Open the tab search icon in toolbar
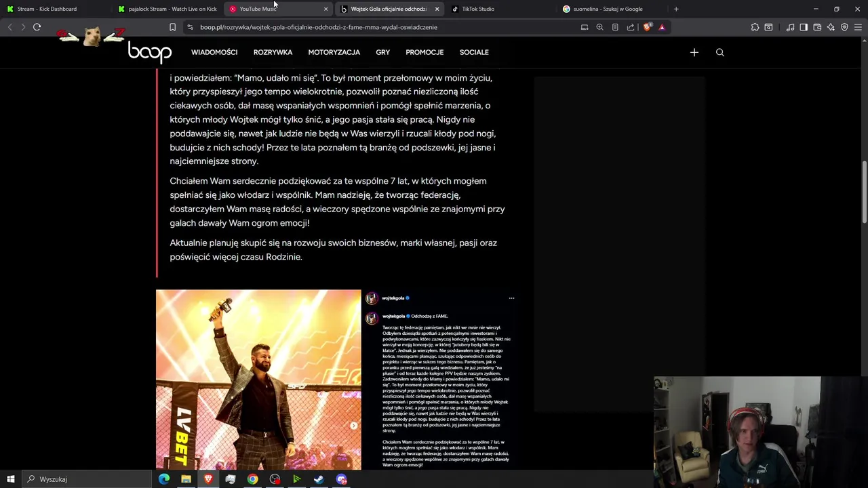This screenshot has width=868, height=488. click(768, 27)
